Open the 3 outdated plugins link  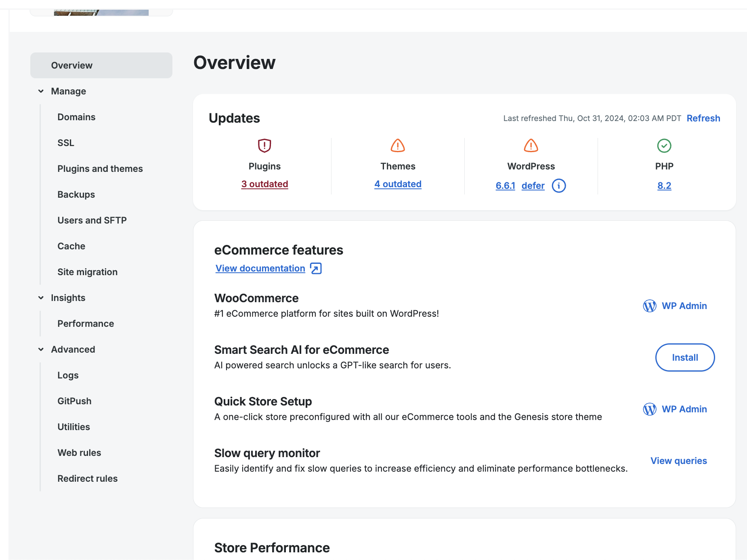click(x=264, y=184)
